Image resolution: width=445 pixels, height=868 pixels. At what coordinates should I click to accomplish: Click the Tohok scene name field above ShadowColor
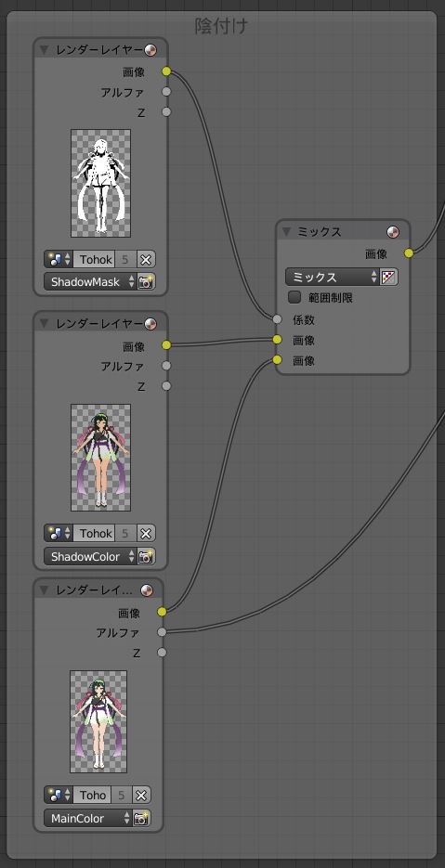(94, 533)
